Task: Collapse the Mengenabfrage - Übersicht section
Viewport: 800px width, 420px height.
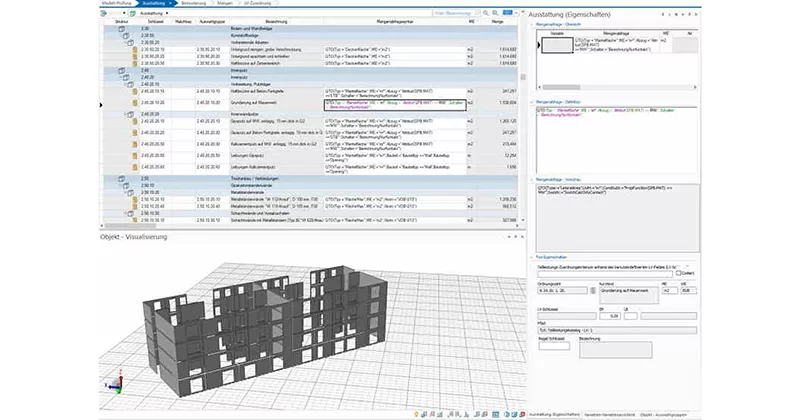Action: 532,24
